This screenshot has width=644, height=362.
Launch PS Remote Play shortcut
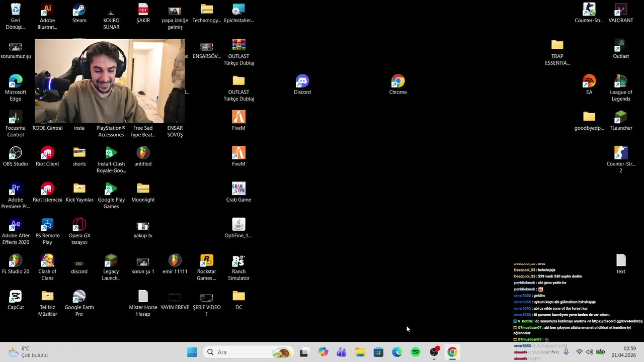tap(47, 231)
